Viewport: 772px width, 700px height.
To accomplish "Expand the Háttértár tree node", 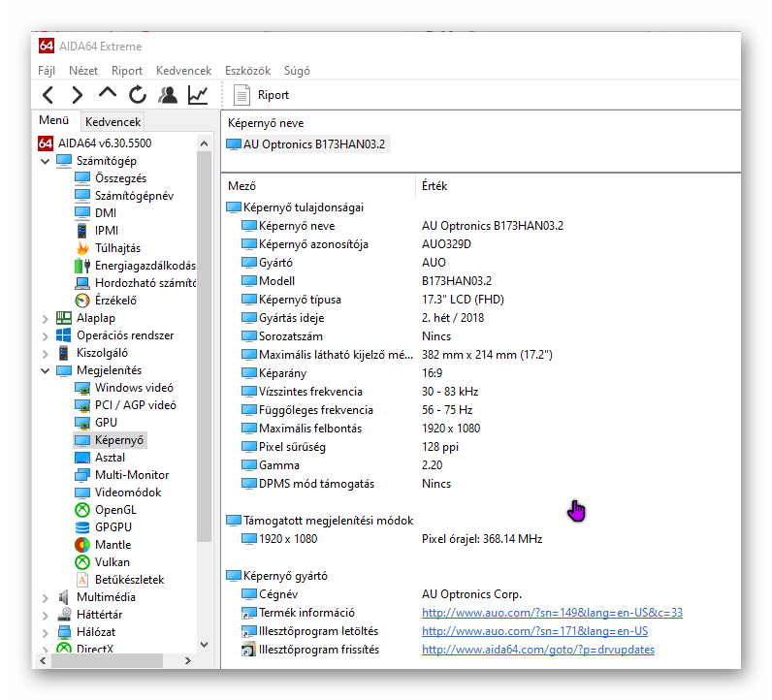I will click(46, 616).
